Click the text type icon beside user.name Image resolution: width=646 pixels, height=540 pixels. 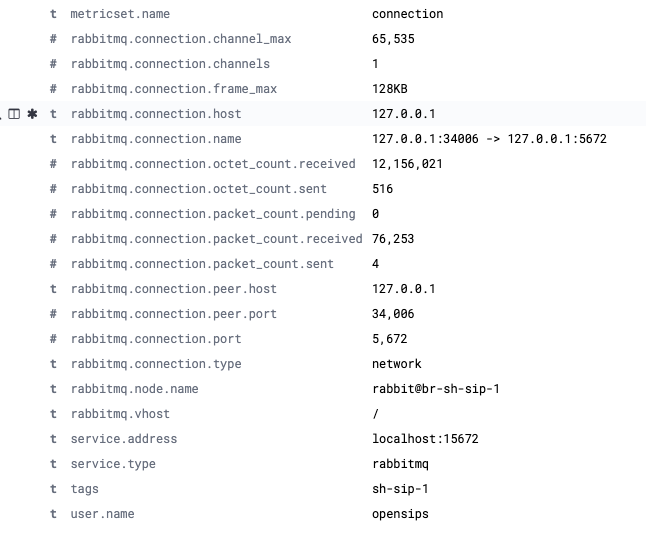point(53,514)
